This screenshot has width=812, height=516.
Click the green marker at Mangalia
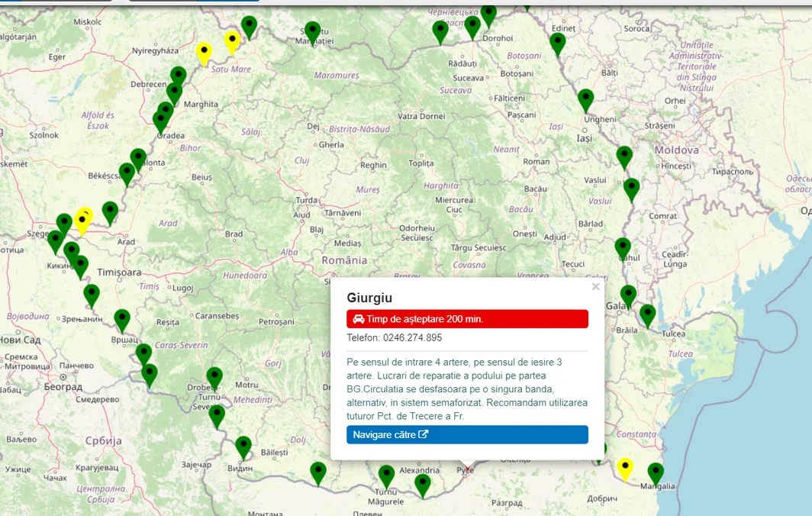point(656,475)
